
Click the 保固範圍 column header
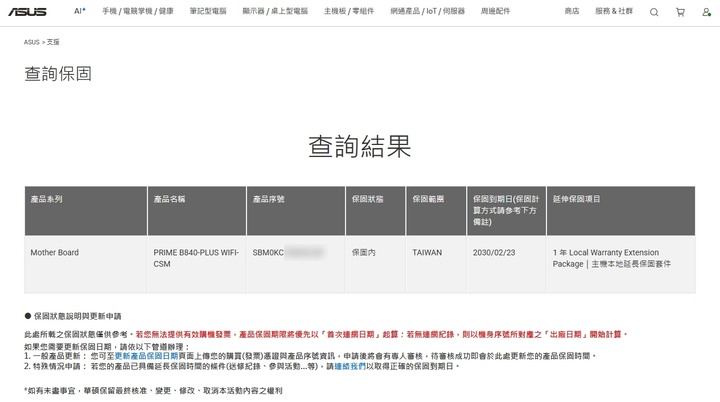pos(436,211)
